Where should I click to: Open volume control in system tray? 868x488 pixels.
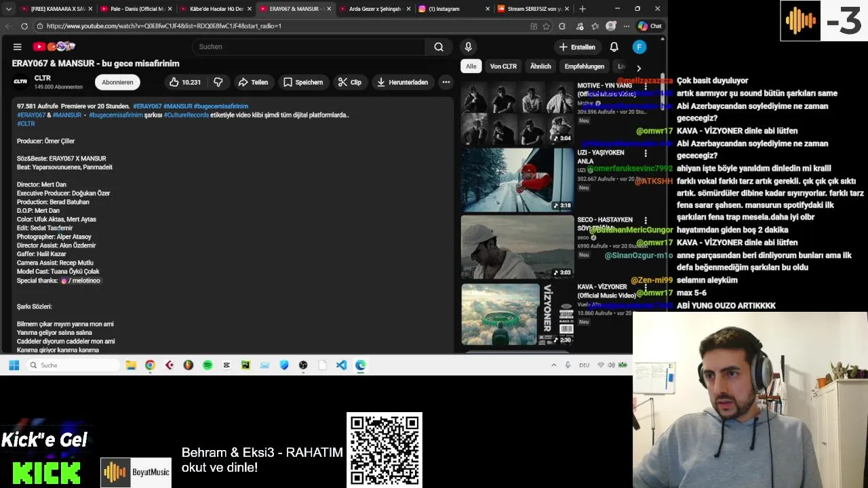click(612, 365)
